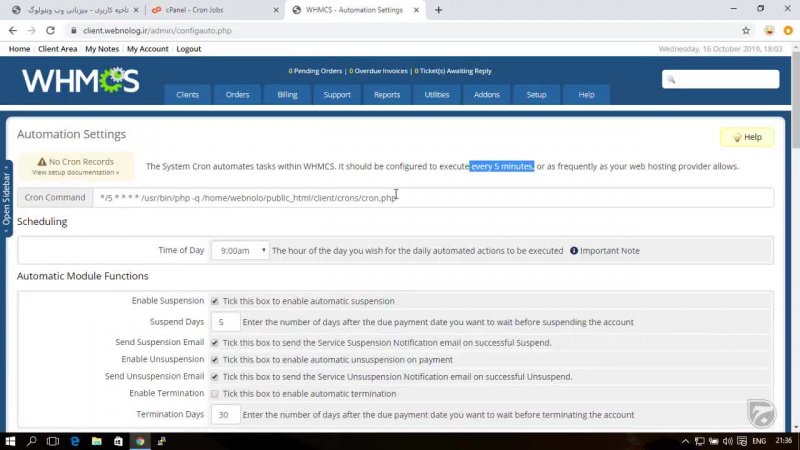The height and width of the screenshot is (450, 800).
Task: Click Ticket(s) Awaiting Reply link
Action: tap(453, 71)
